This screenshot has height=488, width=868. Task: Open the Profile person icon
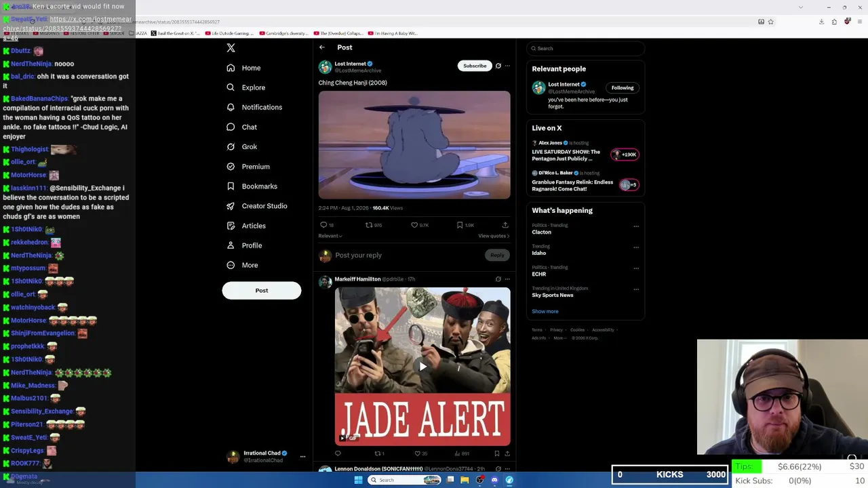click(x=231, y=245)
